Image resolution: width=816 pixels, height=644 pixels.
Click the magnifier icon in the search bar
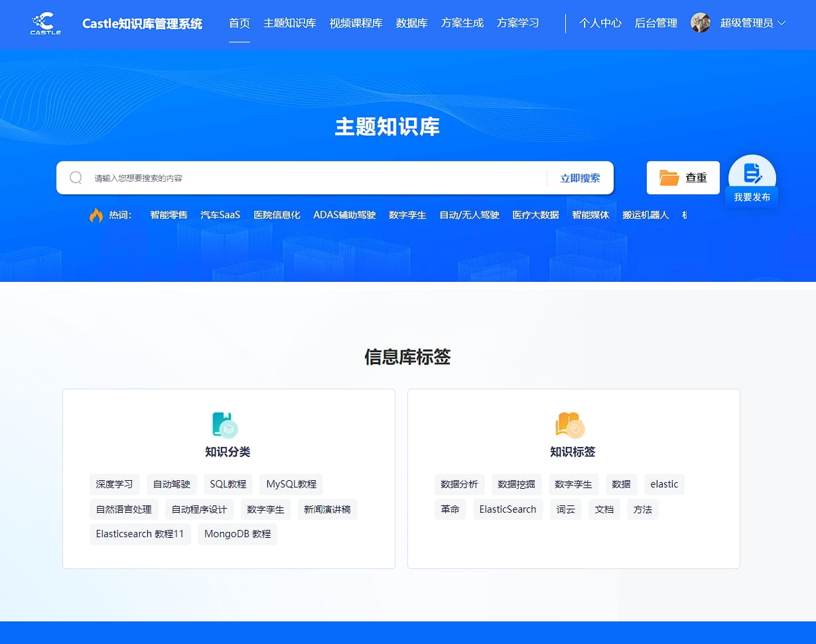(x=76, y=177)
